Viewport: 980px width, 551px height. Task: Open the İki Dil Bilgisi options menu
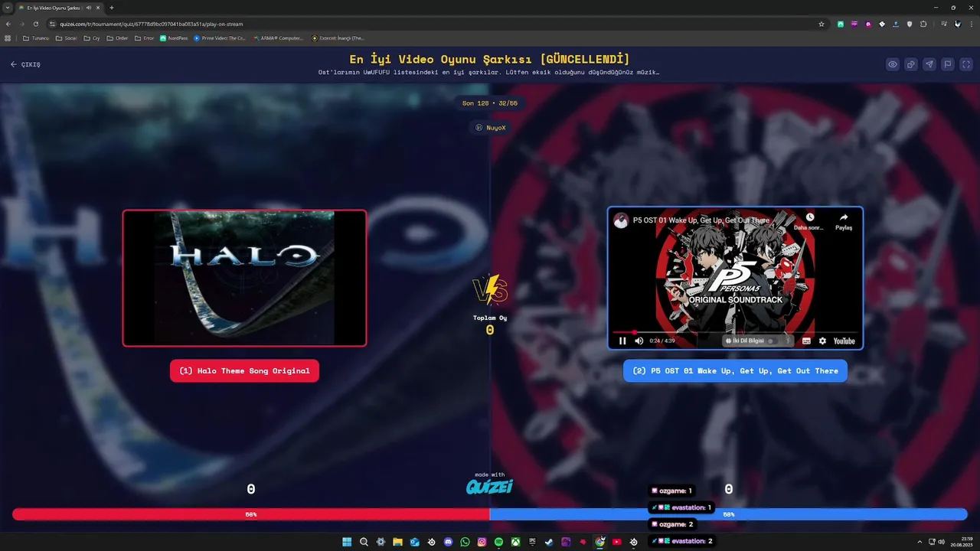tap(788, 341)
